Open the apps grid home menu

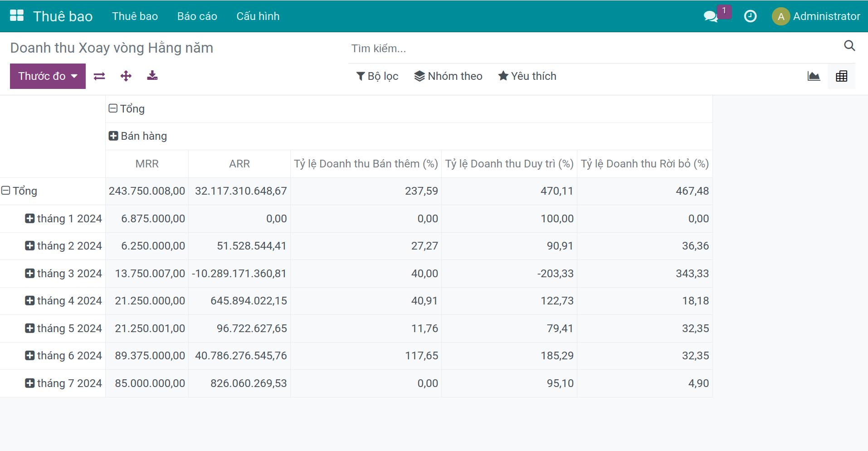coord(17,16)
